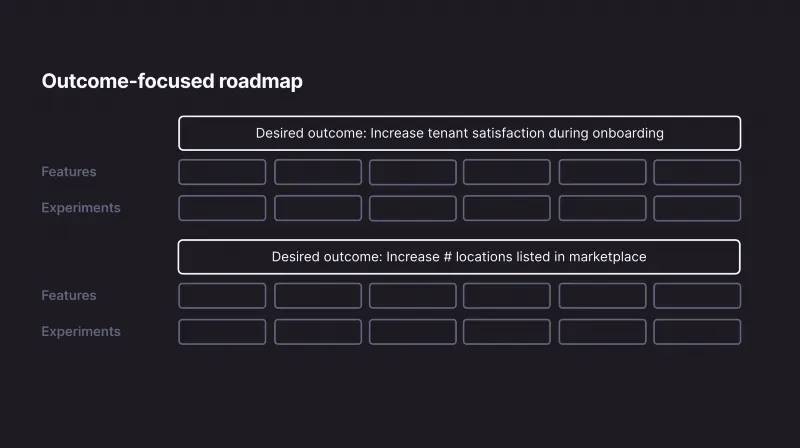Select last Experiments box under marketplace outcome
Screen dimensions: 800x448
(697, 332)
